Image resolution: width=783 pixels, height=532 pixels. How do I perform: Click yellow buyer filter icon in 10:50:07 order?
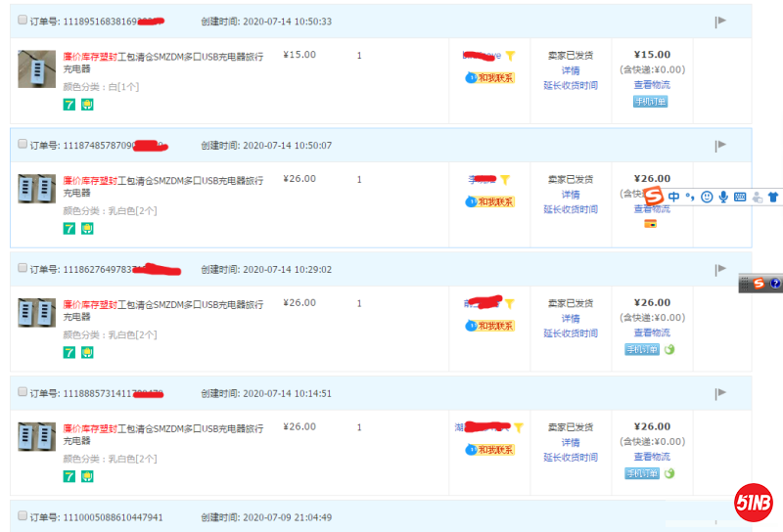[505, 180]
